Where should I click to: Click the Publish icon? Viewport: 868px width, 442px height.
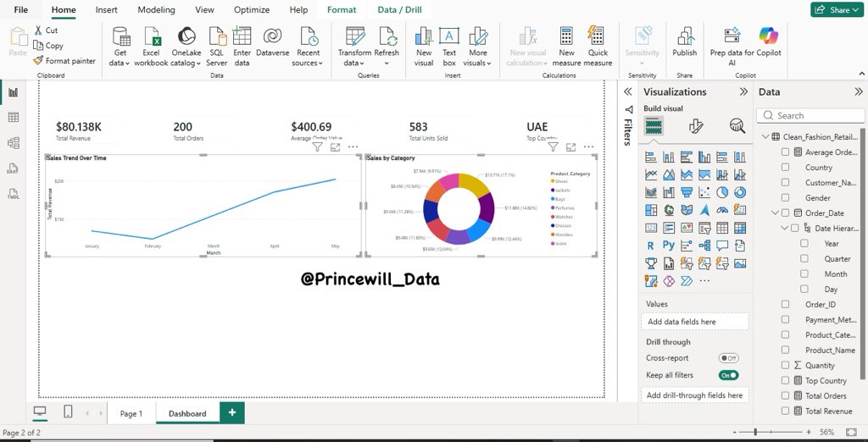tap(685, 36)
